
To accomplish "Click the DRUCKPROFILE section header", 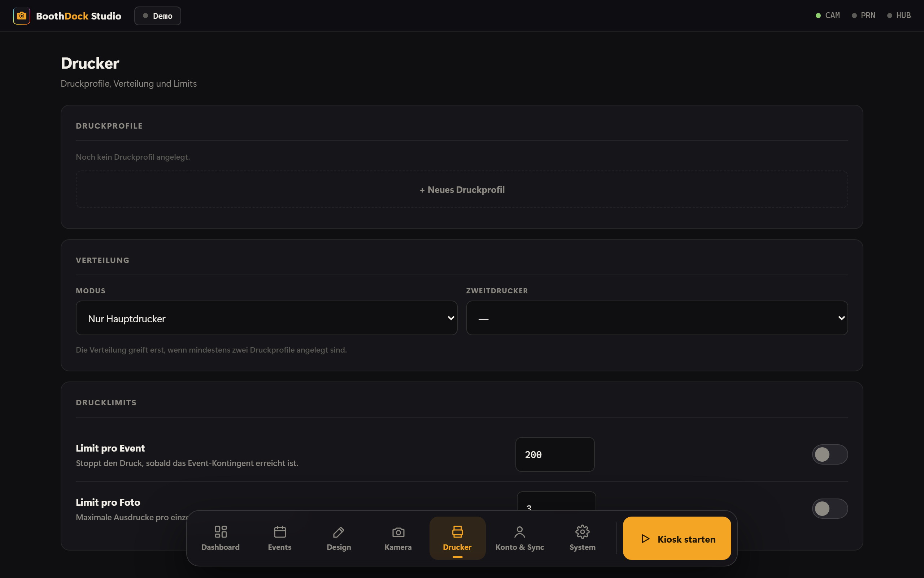I will click(109, 126).
